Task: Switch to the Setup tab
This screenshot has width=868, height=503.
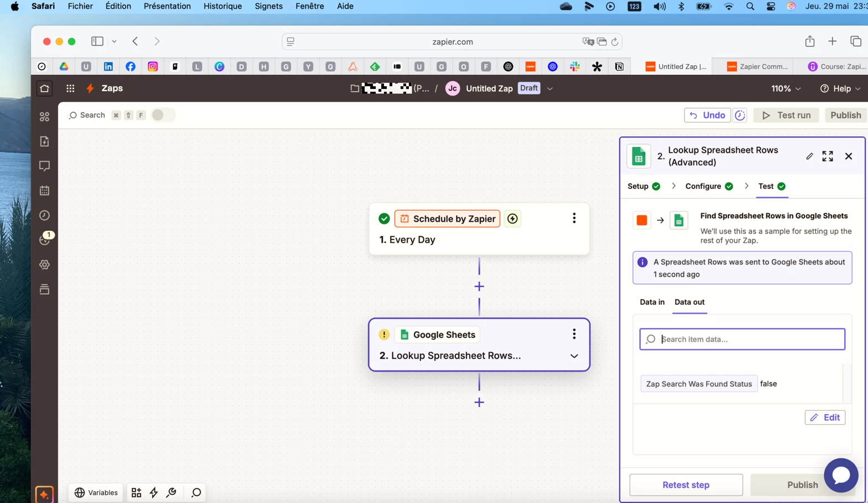Action: click(644, 187)
